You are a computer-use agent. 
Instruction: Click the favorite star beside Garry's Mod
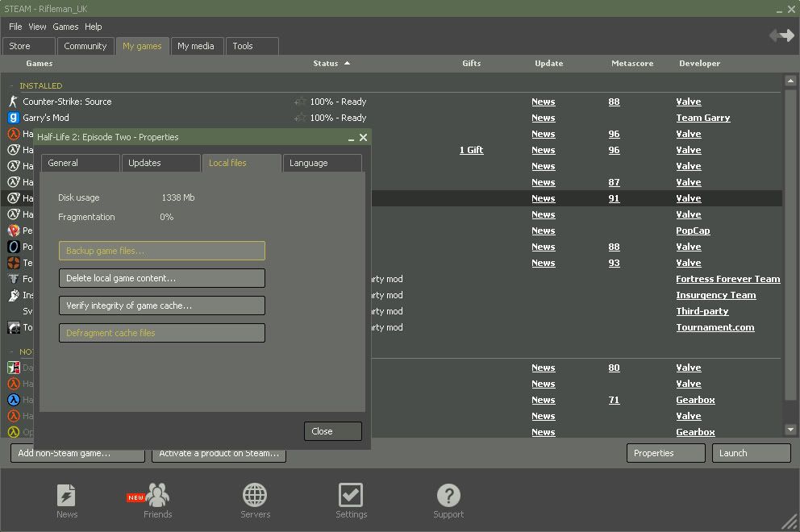coord(301,118)
